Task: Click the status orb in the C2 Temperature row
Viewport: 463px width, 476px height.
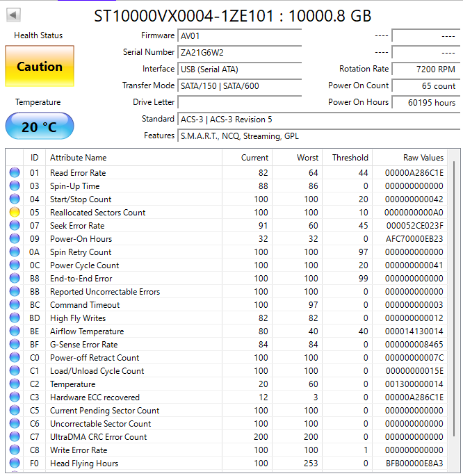Action: click(x=15, y=384)
